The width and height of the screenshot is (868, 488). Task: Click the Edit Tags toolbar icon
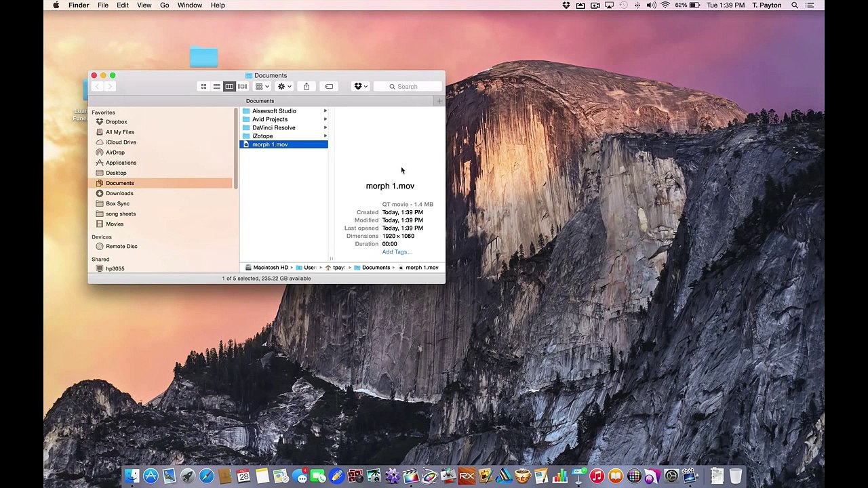329,87
